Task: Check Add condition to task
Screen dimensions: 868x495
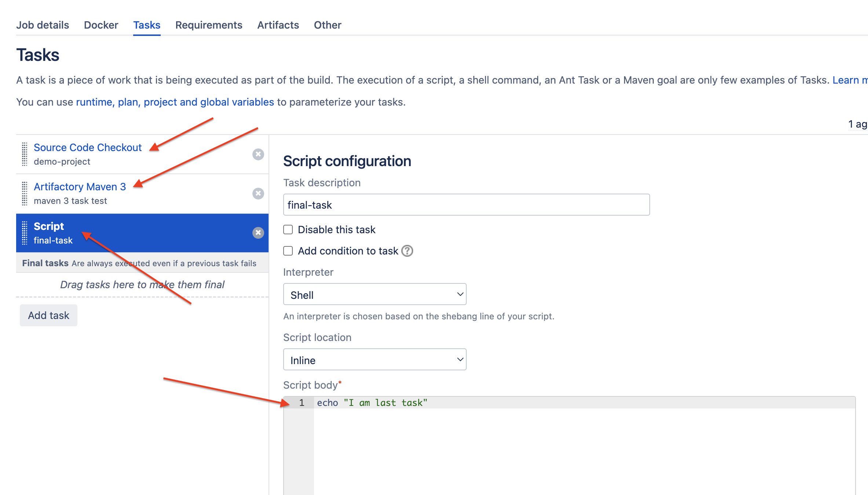Action: coord(288,251)
